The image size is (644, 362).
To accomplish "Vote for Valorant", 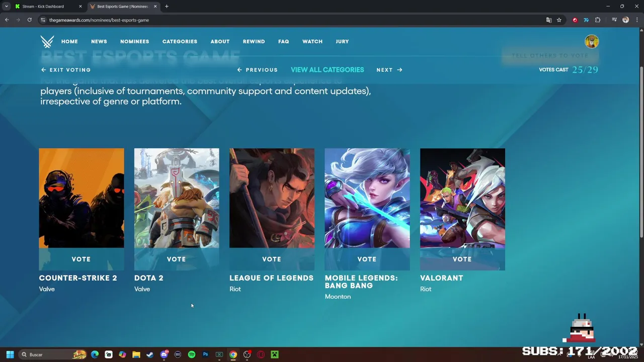I will pos(462,259).
